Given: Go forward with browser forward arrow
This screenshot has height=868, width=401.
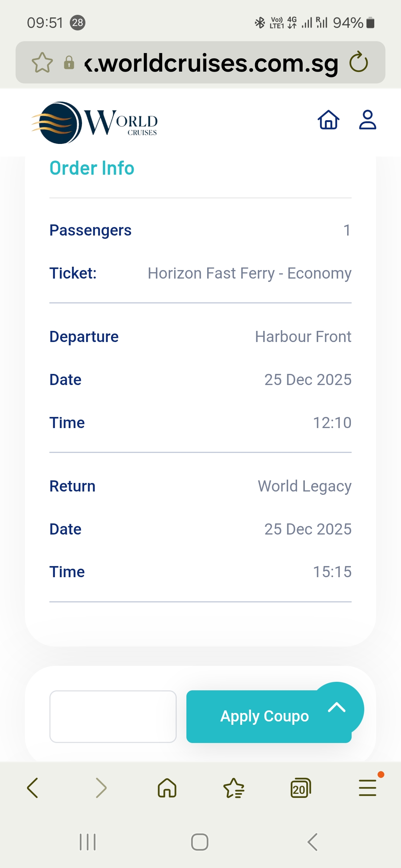Looking at the screenshot, I should pos(101,788).
